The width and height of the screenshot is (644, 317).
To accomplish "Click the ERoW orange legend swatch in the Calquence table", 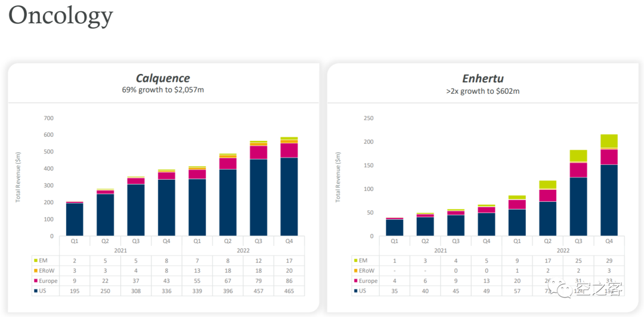I will [x=36, y=271].
